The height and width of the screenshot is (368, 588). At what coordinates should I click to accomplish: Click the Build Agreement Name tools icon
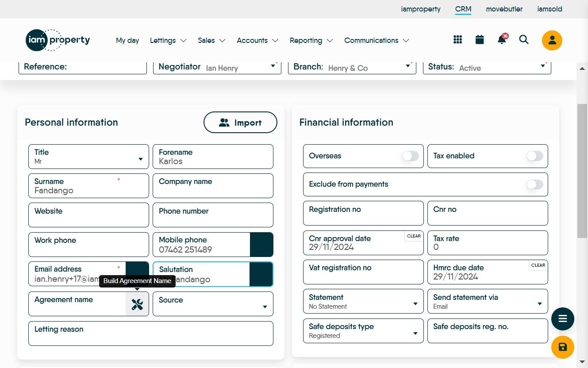[137, 304]
